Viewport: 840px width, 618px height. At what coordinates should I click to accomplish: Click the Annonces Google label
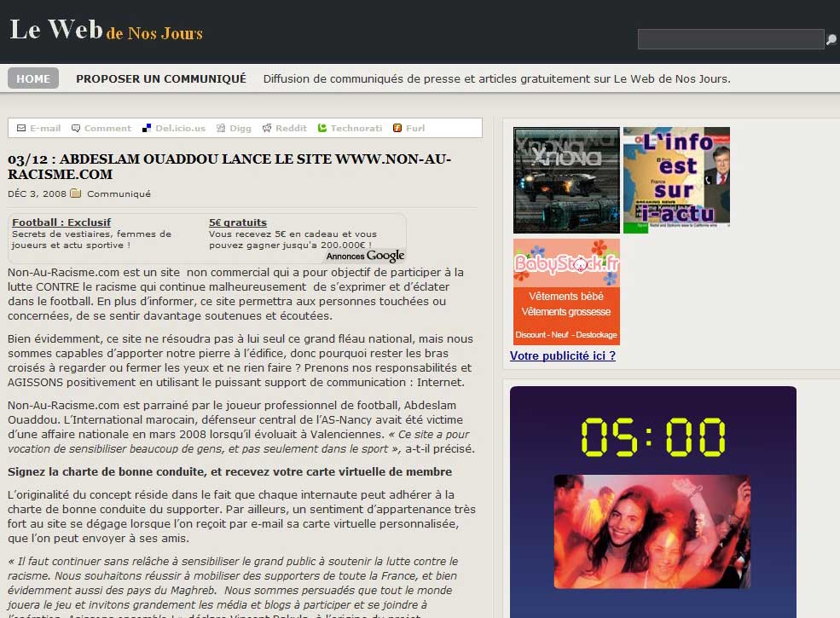click(365, 256)
